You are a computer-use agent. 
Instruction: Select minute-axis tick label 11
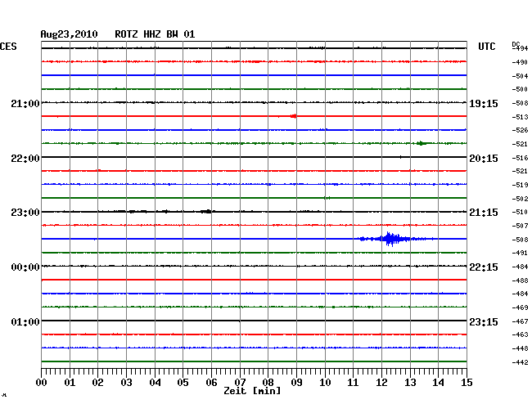[353, 382]
